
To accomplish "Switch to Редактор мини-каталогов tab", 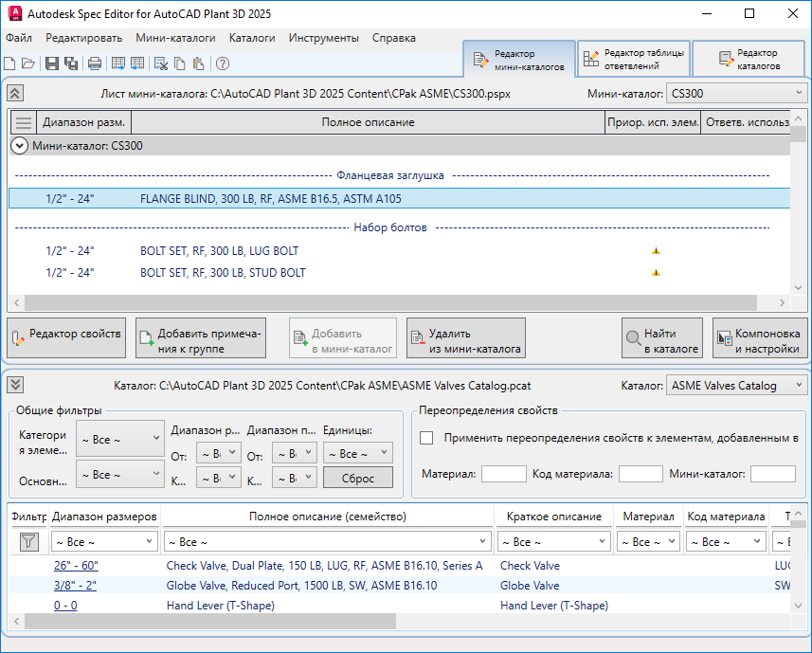I will (519, 60).
